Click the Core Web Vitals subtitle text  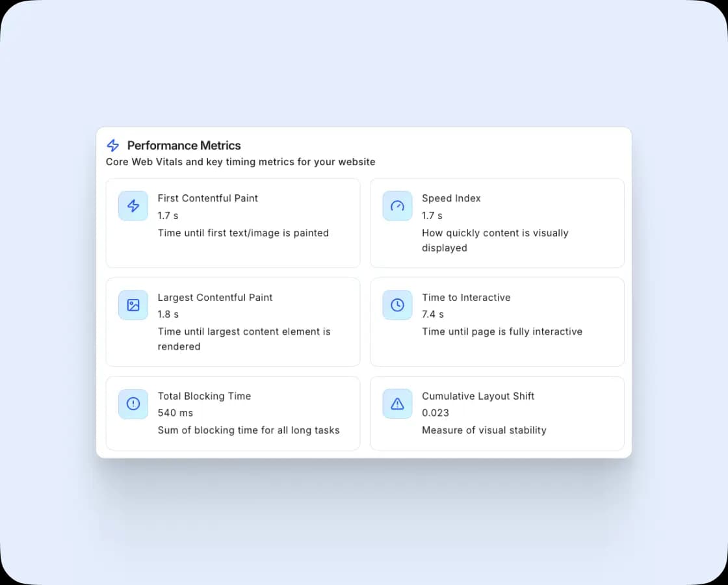coord(240,162)
